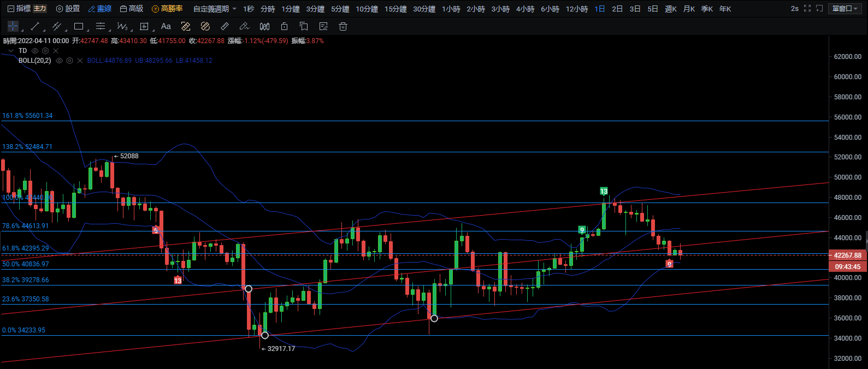868x369 pixels.
Task: Open the 自定義週期 dropdown
Action: pos(215,9)
